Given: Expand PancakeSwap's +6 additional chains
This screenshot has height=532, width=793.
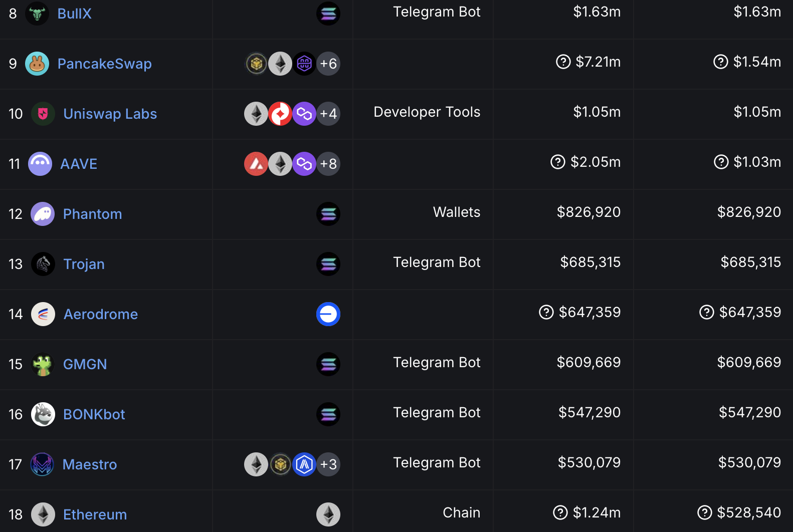Looking at the screenshot, I should [328, 64].
